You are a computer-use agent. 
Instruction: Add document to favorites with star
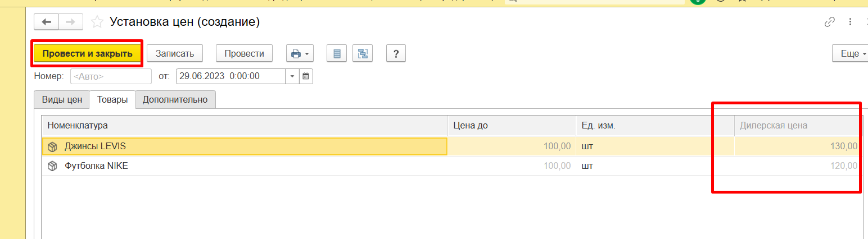pyautogui.click(x=97, y=22)
